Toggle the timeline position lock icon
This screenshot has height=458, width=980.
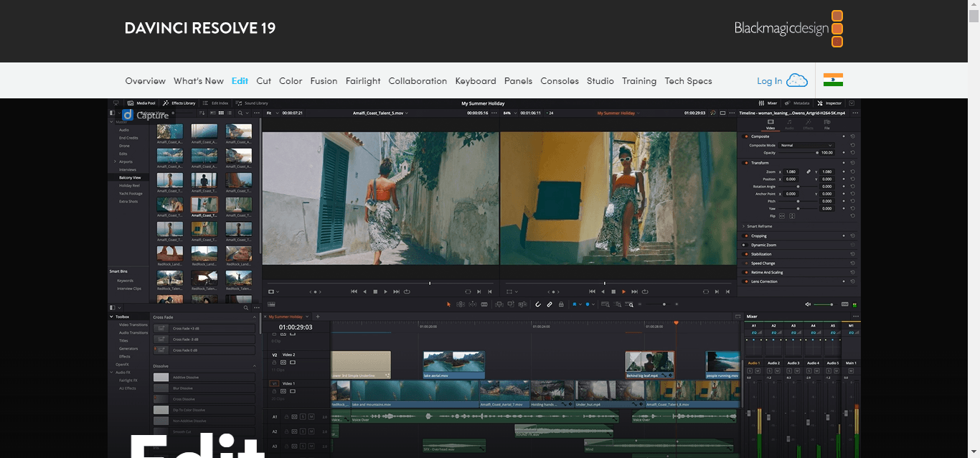[561, 304]
